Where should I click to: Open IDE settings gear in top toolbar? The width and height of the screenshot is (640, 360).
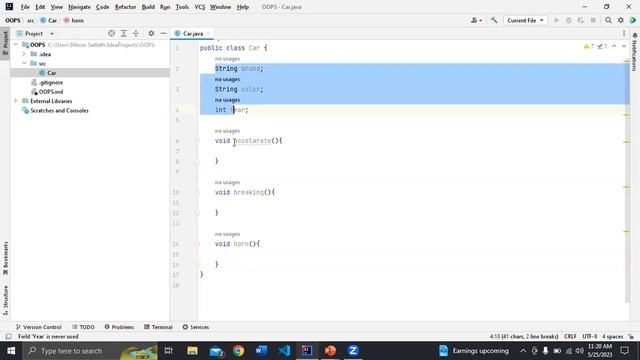pyautogui.click(x=621, y=20)
